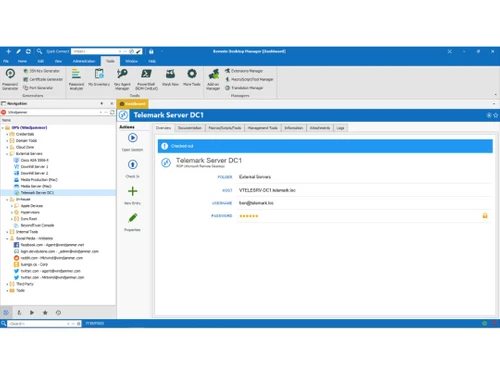Select the Dashboard tab

[132, 104]
